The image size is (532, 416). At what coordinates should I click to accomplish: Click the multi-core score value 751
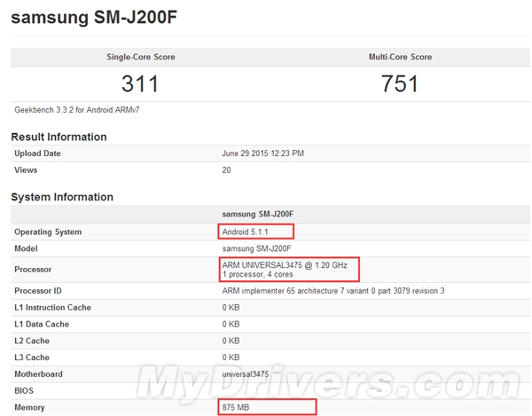[x=400, y=83]
